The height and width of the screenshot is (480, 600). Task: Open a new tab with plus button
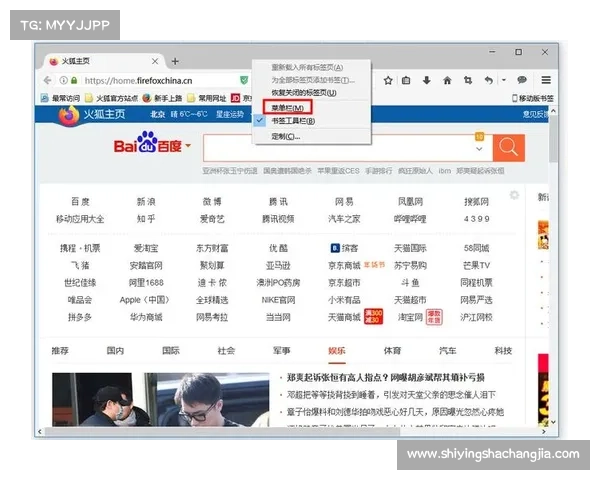pos(175,61)
